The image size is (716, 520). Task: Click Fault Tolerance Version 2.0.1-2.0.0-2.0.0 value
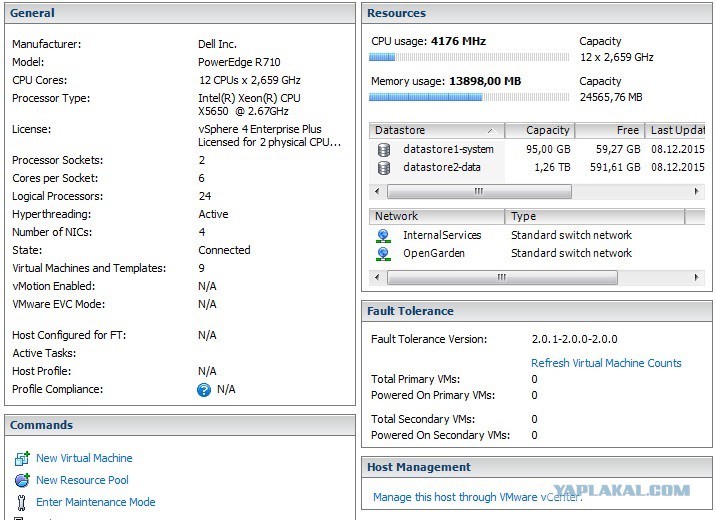click(574, 339)
